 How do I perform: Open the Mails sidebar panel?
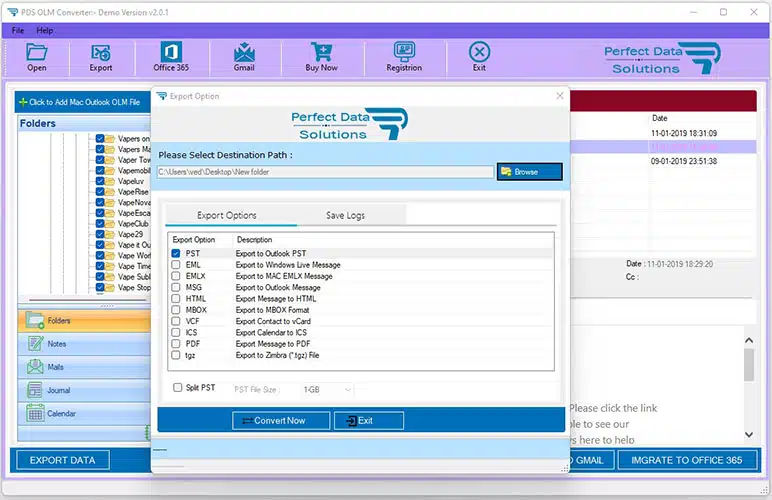(84, 367)
